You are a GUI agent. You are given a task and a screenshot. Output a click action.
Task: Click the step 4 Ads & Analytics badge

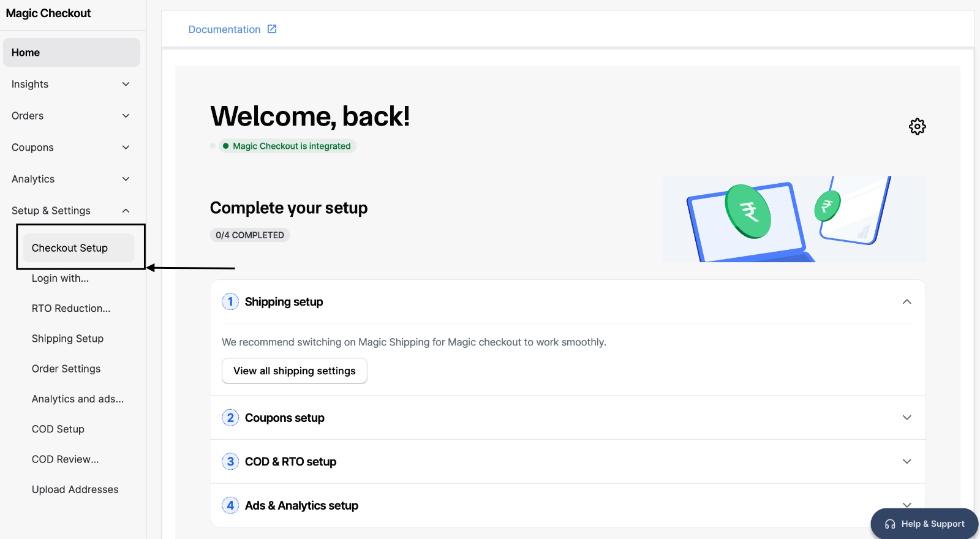230,505
